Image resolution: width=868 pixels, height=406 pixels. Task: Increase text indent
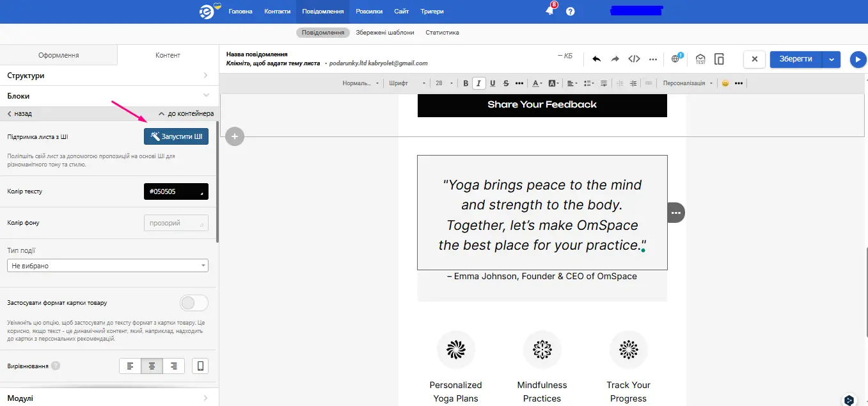pos(633,83)
